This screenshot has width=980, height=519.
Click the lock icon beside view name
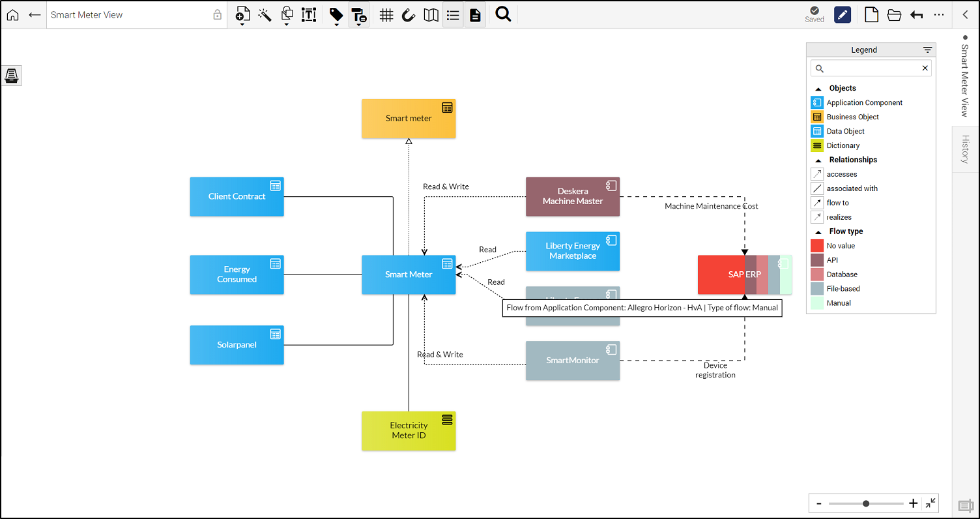click(x=218, y=15)
